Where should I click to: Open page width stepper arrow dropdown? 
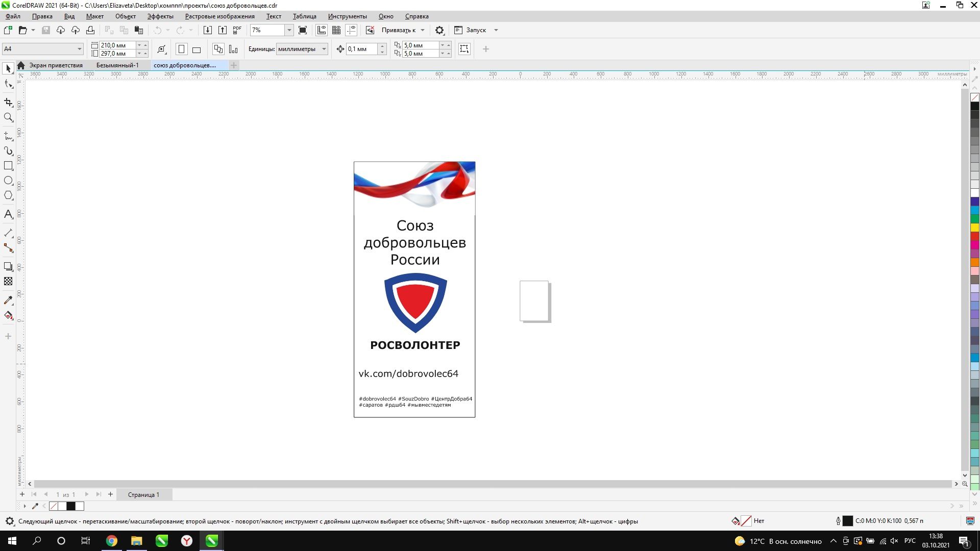click(139, 45)
